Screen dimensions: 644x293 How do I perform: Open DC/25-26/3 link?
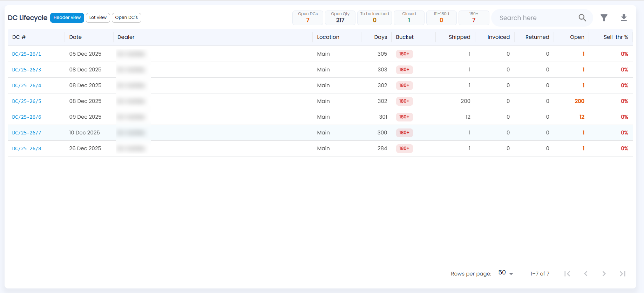(27, 70)
